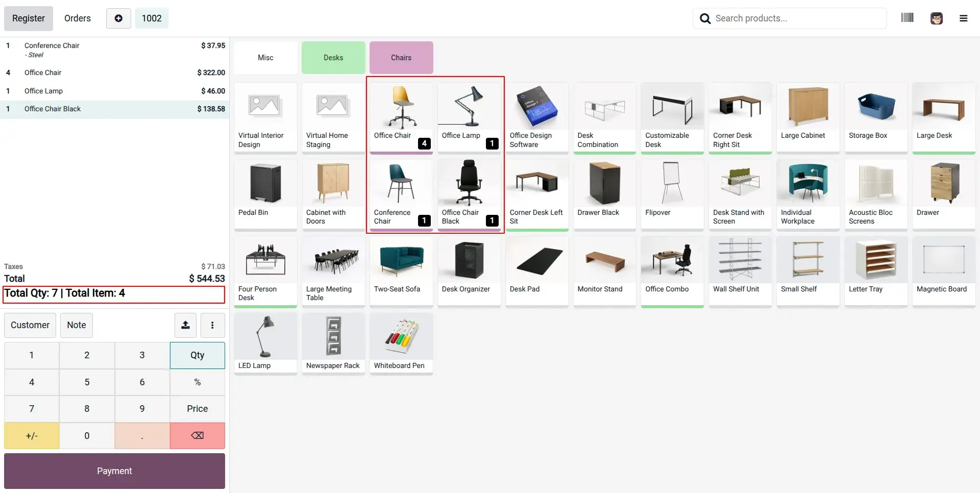Add Drawer Black product
The image size is (980, 493).
(605, 195)
